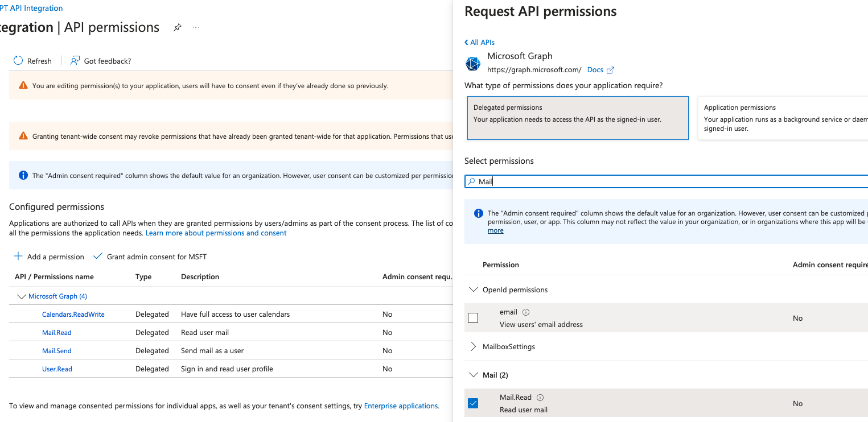Open the ellipsis menu beside the pin icon

pyautogui.click(x=195, y=27)
